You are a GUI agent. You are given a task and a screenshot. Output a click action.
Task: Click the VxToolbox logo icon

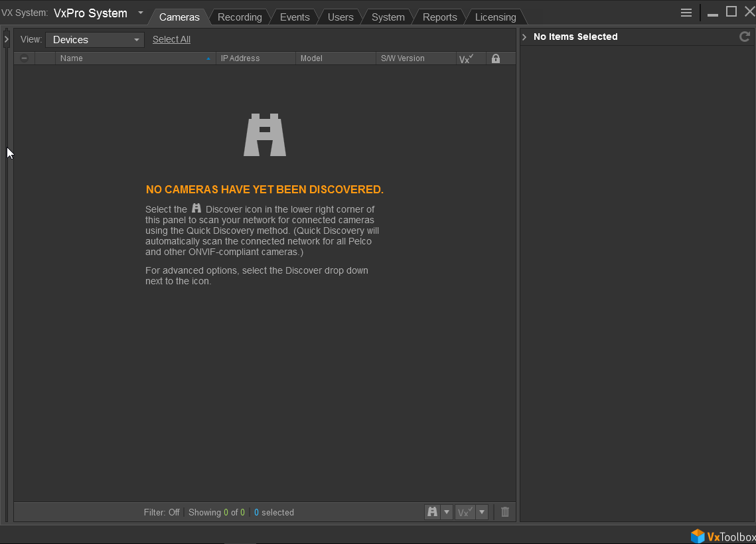click(698, 536)
